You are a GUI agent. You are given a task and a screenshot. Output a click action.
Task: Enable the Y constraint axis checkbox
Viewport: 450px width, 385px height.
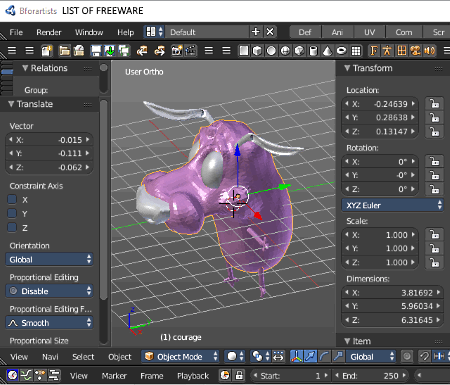[x=12, y=213]
